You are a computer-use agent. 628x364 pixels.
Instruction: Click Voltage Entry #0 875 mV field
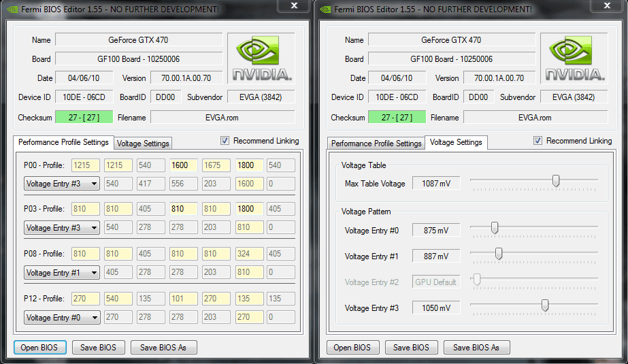pos(436,230)
